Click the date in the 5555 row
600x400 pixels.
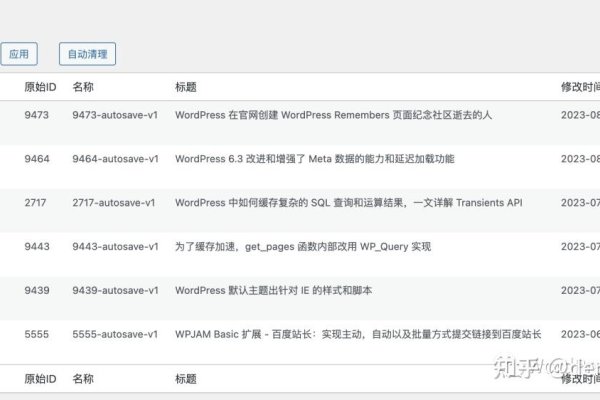[580, 335]
